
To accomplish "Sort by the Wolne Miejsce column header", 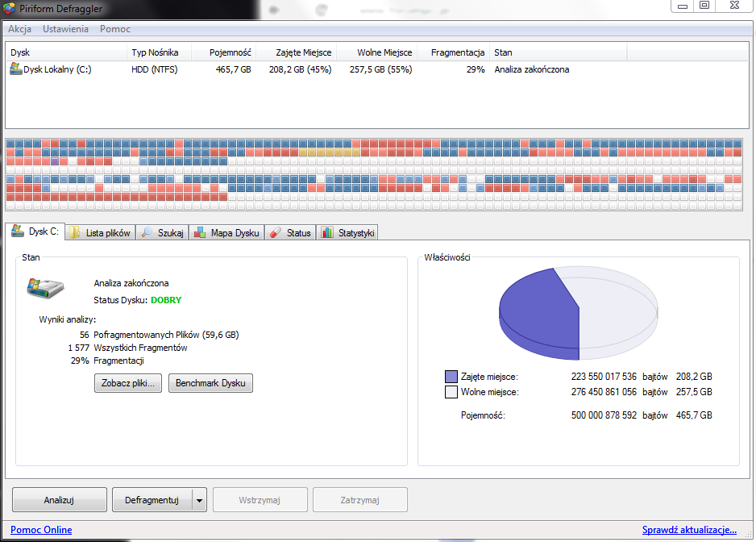I will tap(376, 52).
